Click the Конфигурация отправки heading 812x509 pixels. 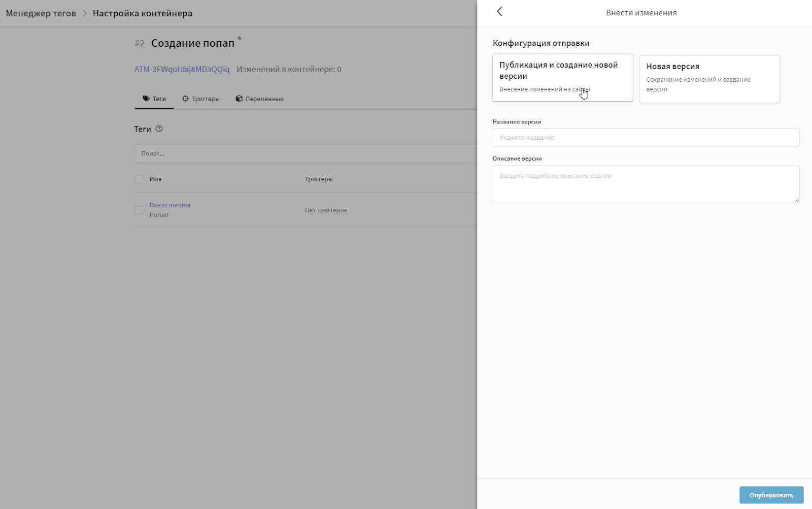(x=541, y=43)
